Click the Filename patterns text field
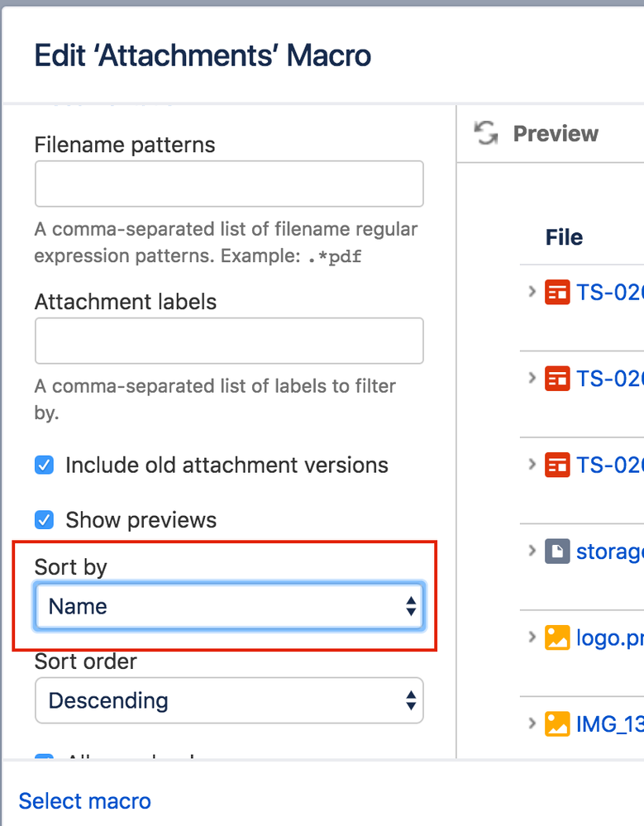The image size is (644, 826). pyautogui.click(x=229, y=184)
